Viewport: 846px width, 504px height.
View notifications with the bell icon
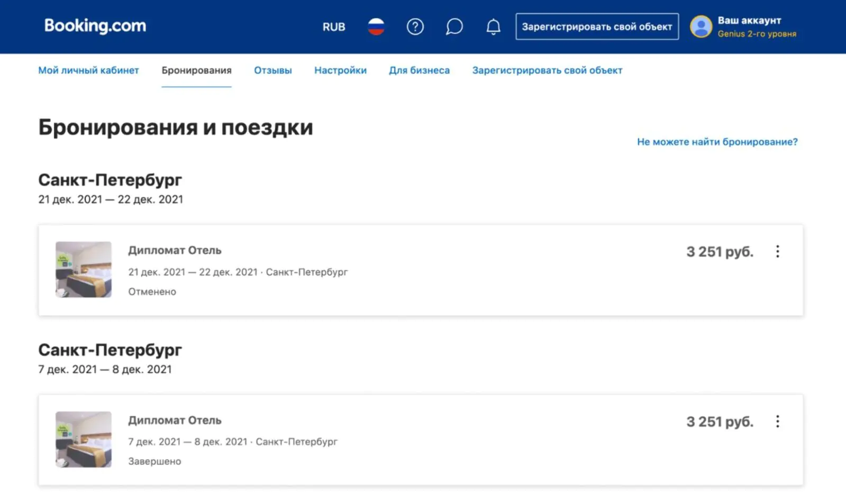[493, 26]
